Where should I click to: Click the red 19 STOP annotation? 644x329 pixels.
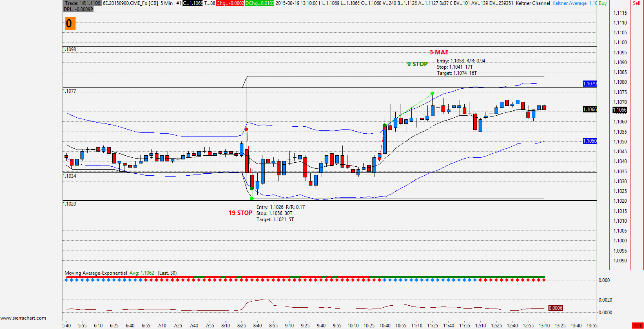[240, 213]
